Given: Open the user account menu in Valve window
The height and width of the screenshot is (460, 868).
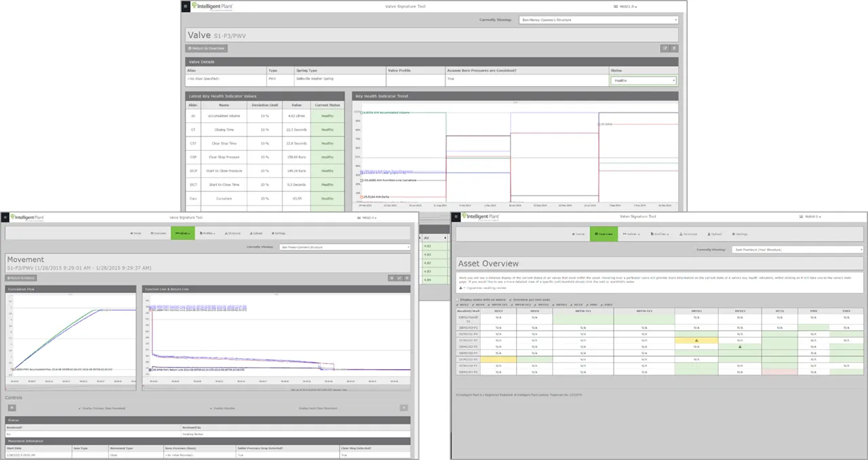Looking at the screenshot, I should (625, 7).
